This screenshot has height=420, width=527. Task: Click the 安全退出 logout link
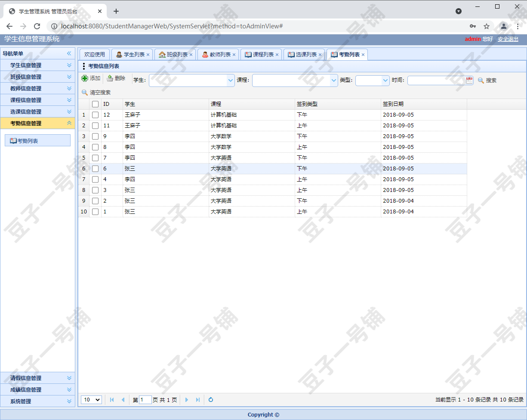point(508,39)
